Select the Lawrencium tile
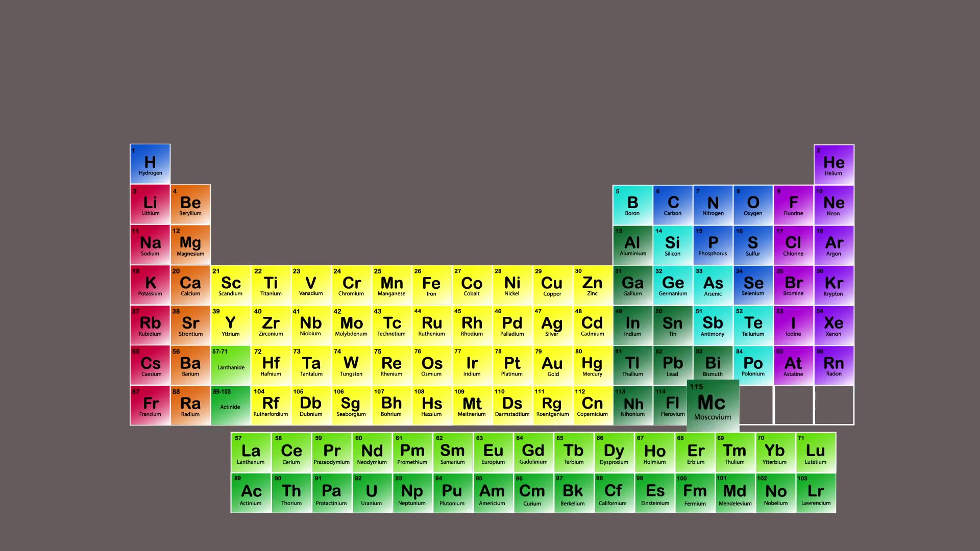980x551 pixels. [816, 493]
